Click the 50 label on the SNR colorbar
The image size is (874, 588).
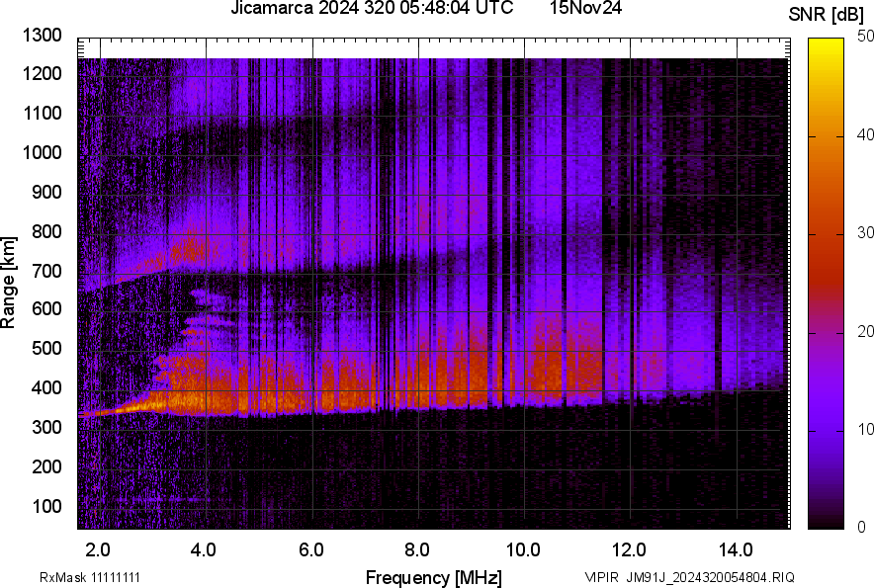click(x=865, y=37)
